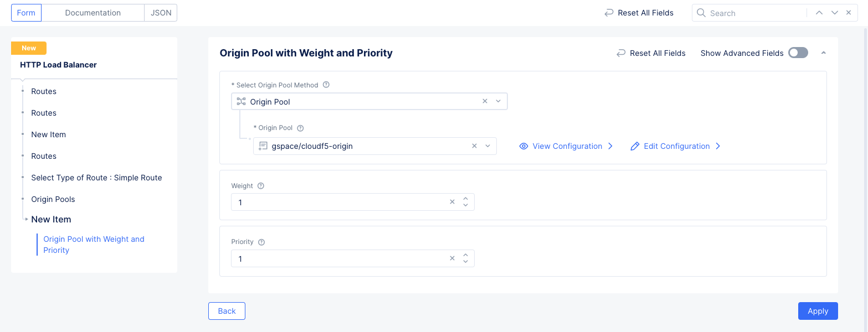The width and height of the screenshot is (868, 332).
Task: Open Edit Configuration link
Action: [676, 146]
